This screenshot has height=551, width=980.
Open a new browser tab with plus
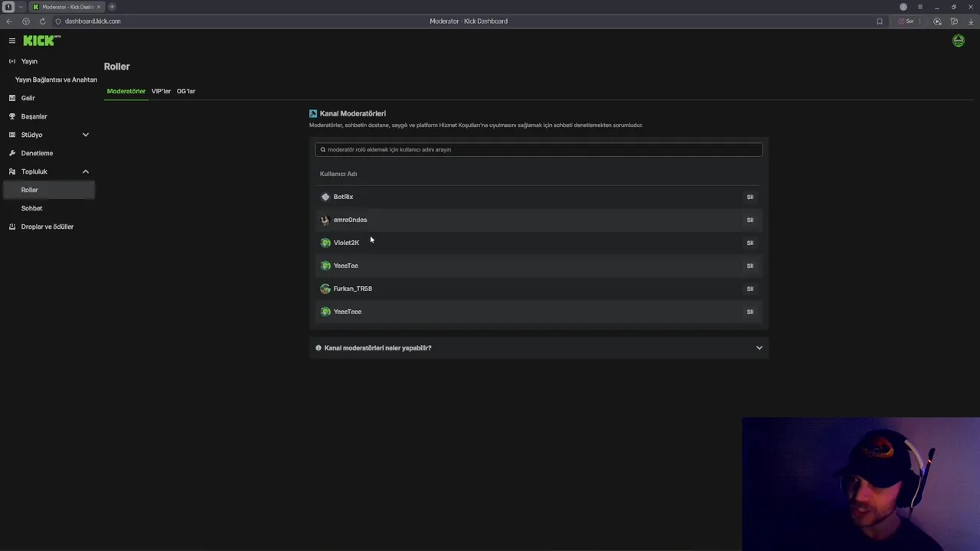pyautogui.click(x=112, y=7)
